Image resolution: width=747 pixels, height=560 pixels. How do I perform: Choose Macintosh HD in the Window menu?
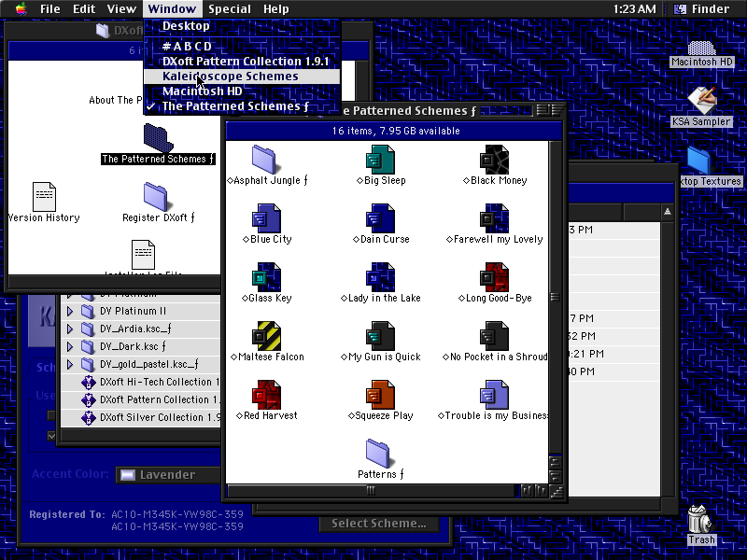(x=242, y=91)
